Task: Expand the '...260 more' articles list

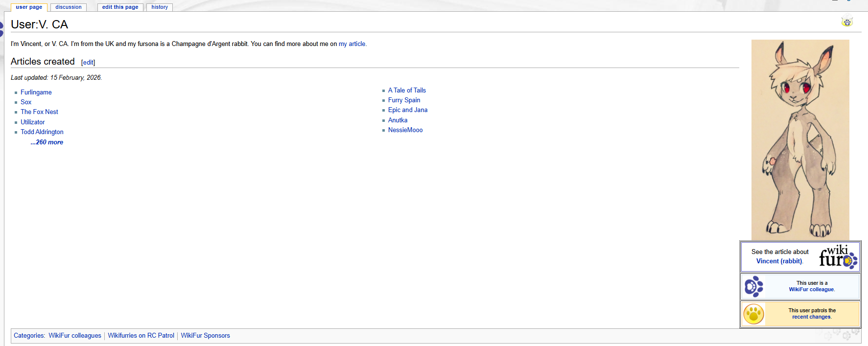Action: click(x=47, y=142)
